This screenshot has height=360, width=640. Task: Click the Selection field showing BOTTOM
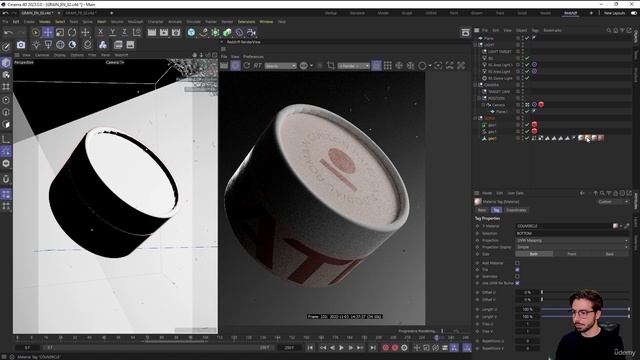tap(572, 233)
